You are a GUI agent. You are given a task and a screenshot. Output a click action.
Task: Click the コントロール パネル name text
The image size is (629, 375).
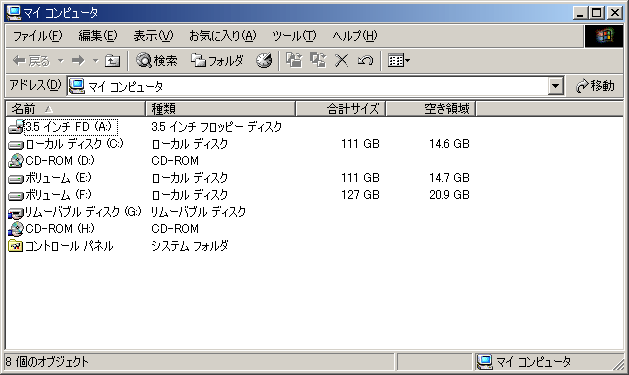[x=69, y=245]
